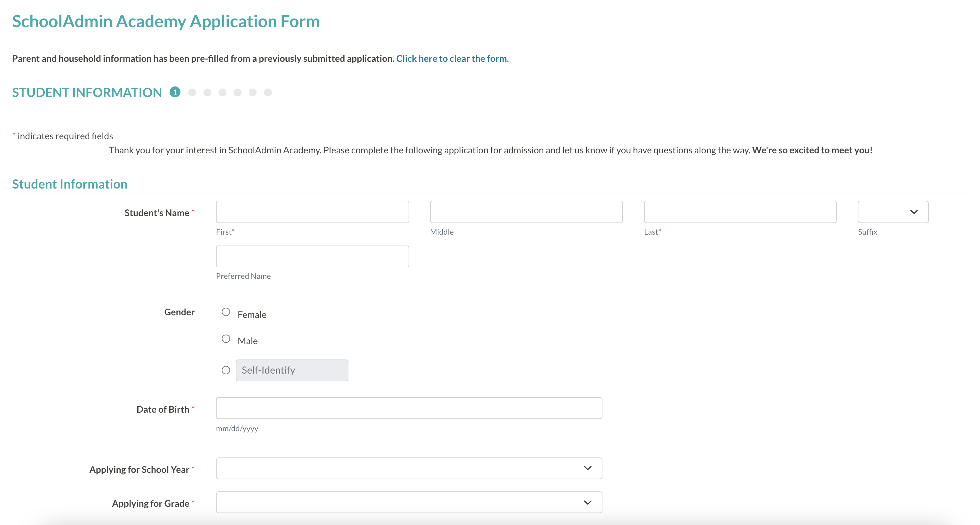980x525 pixels.
Task: Click the 'indicates required fields' note
Action: coord(65,136)
